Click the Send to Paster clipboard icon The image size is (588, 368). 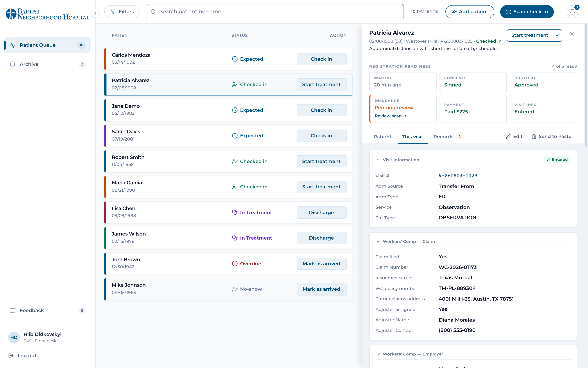534,137
